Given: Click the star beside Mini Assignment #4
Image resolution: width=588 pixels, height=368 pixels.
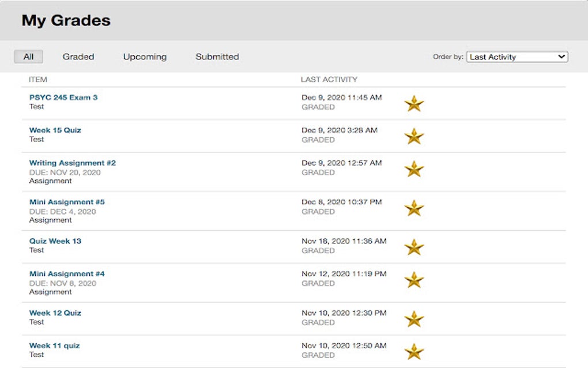Looking at the screenshot, I should click(414, 280).
